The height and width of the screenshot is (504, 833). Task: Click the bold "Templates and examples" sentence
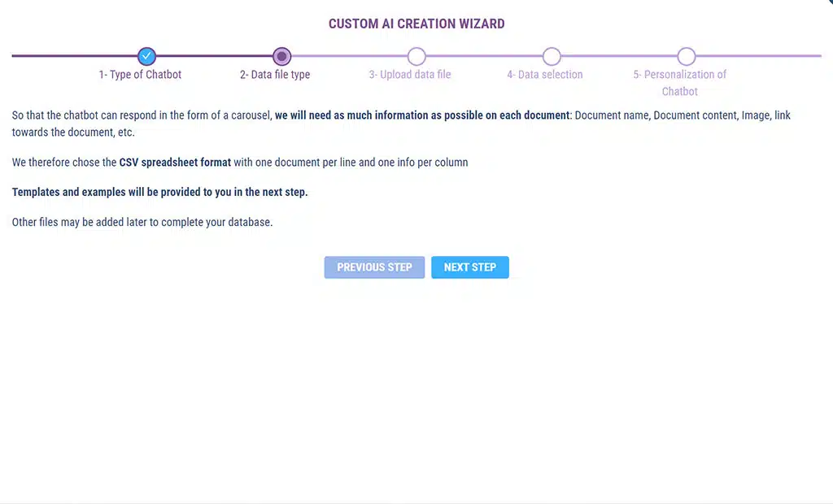(x=159, y=193)
